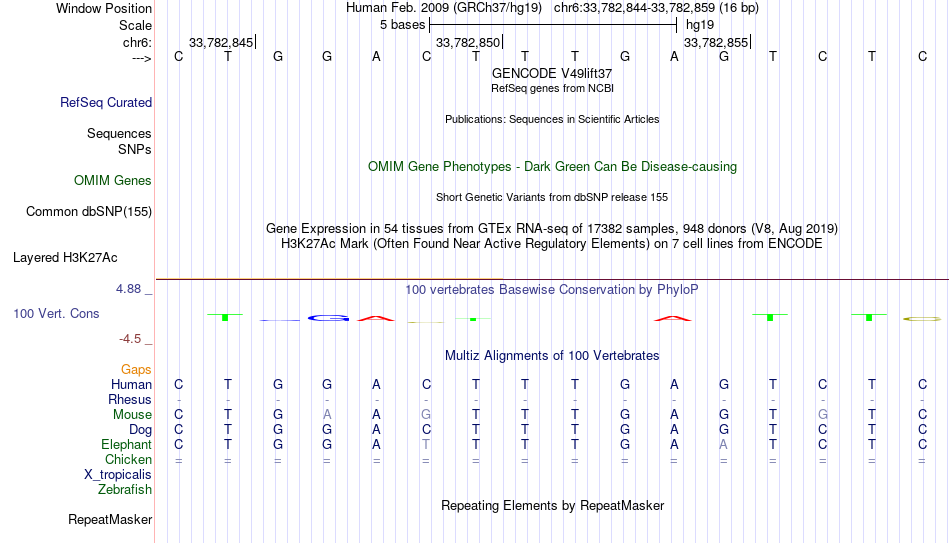Select the Dog species row label
This screenshot has width=950, height=543.
(141, 430)
